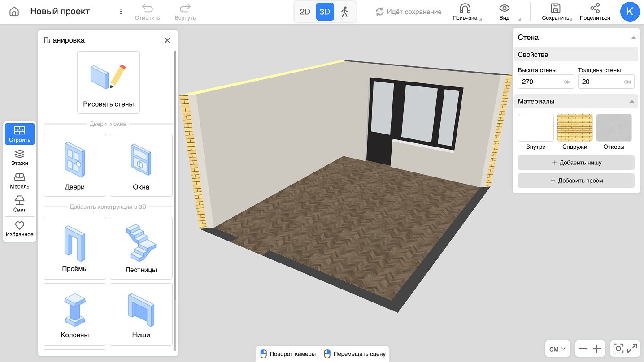Collapse the Стена panel header
644x362 pixels.
pyautogui.click(x=633, y=38)
